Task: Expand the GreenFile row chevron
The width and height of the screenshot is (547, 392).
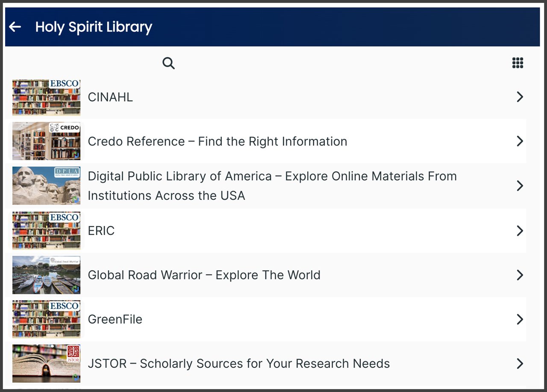Action: [x=520, y=319]
